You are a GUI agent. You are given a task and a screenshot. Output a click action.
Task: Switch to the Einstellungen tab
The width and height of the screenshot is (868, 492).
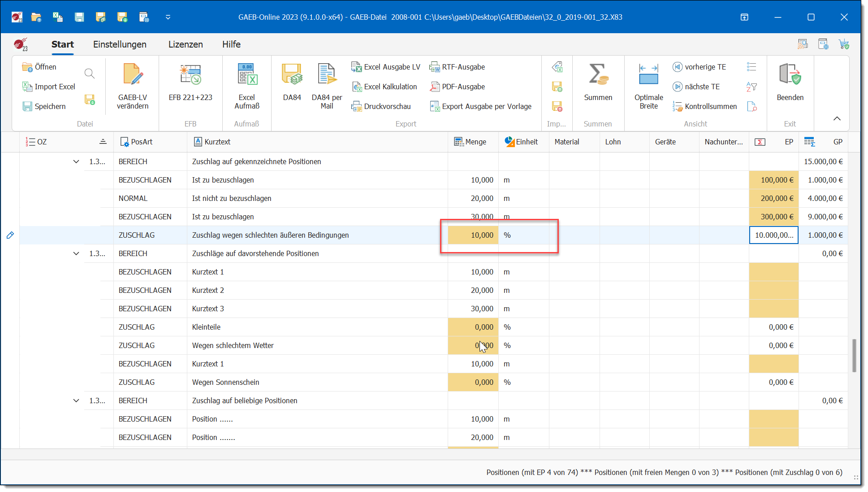click(x=120, y=44)
